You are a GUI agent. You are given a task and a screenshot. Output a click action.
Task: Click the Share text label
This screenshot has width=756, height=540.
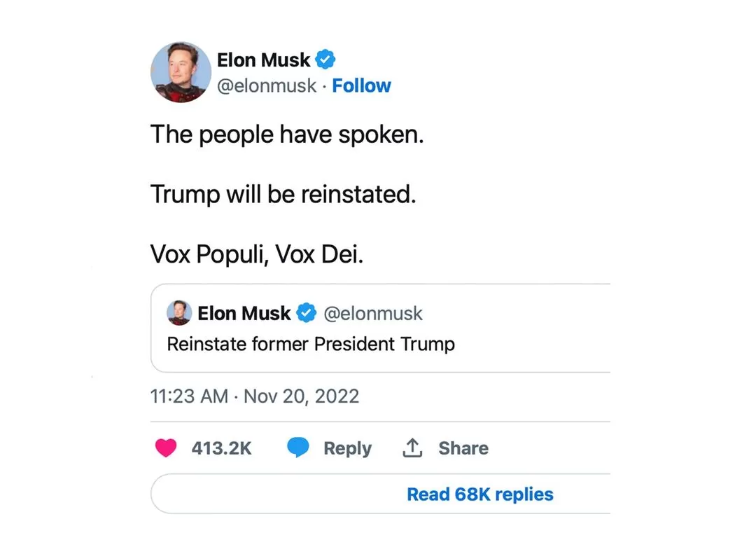pyautogui.click(x=463, y=448)
